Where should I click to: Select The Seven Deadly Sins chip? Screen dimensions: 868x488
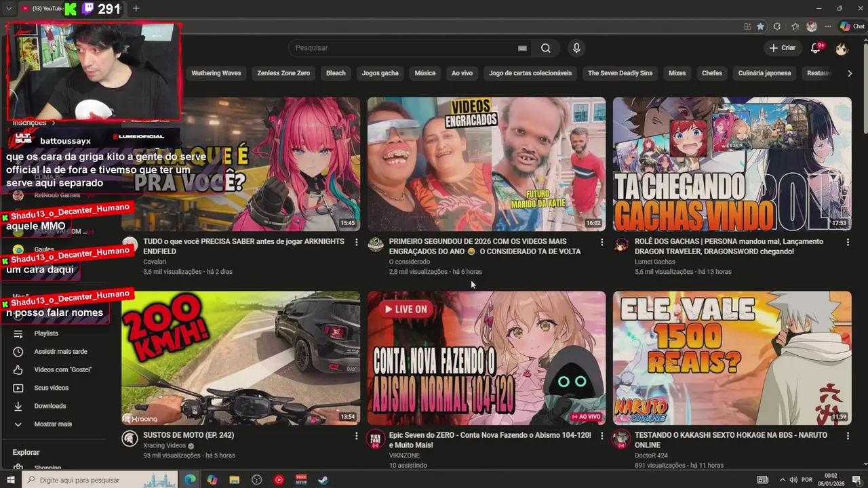click(620, 73)
